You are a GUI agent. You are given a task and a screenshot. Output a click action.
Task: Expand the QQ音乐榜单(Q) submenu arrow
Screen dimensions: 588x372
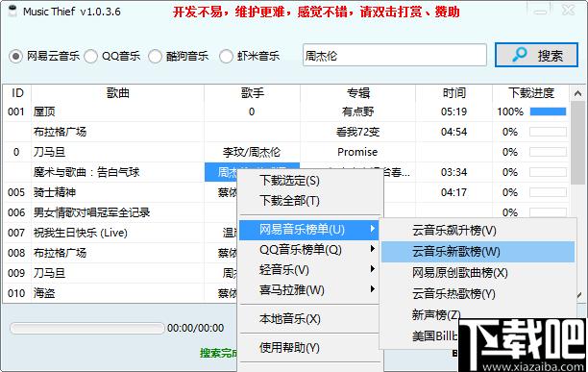pyautogui.click(x=372, y=249)
